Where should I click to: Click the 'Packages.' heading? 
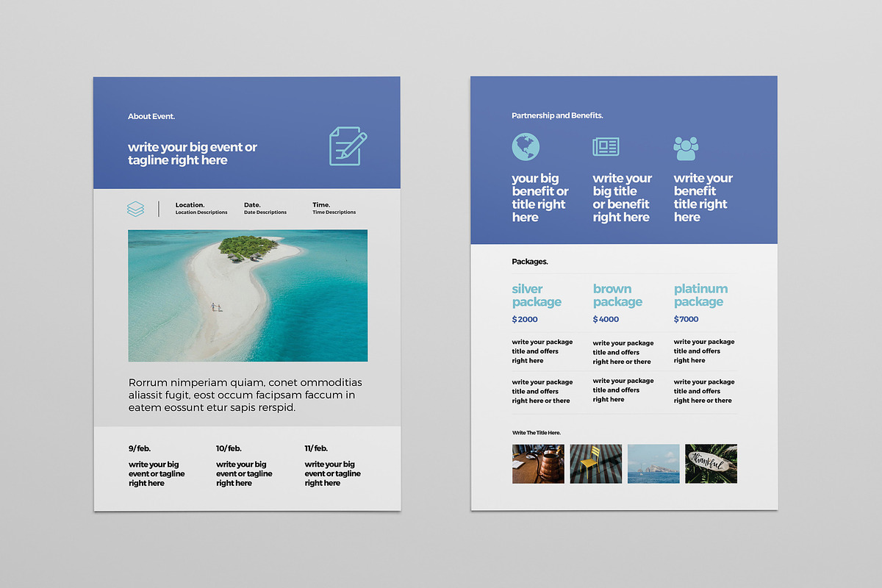click(530, 262)
